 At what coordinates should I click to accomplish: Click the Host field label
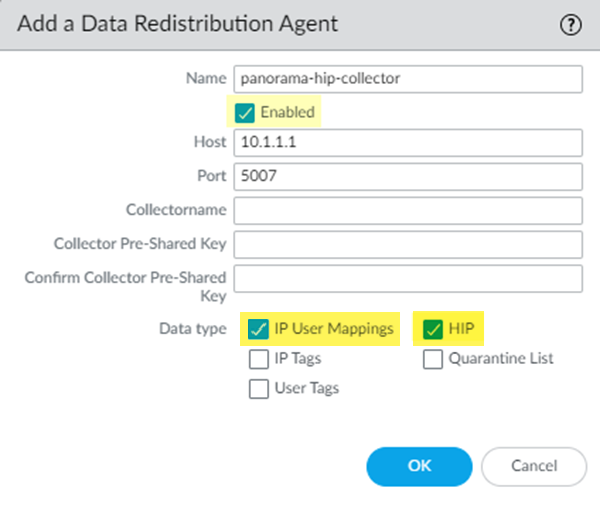(x=209, y=143)
